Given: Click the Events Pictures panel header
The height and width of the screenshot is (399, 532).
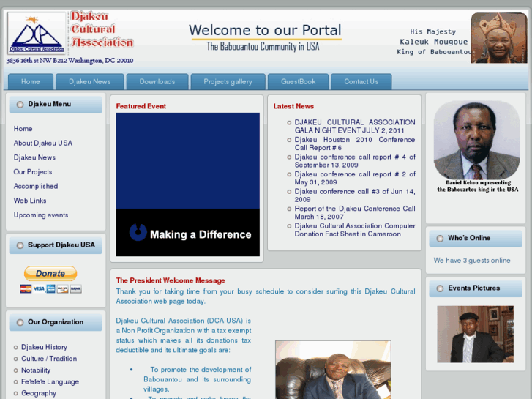Looking at the screenshot, I should (476, 288).
